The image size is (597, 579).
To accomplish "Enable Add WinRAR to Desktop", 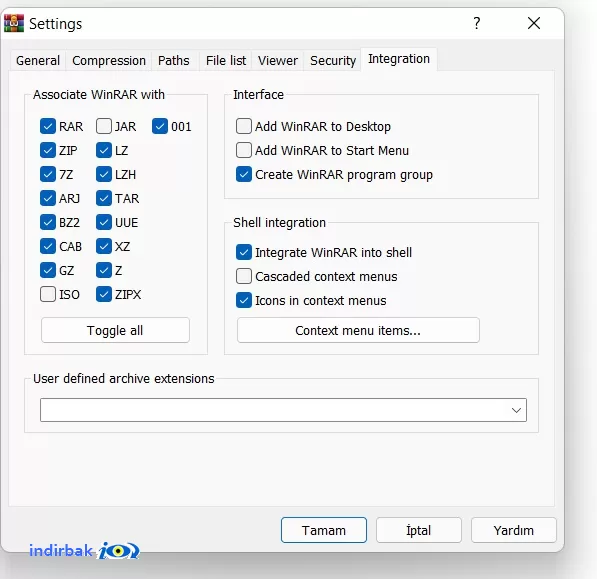I will [244, 126].
